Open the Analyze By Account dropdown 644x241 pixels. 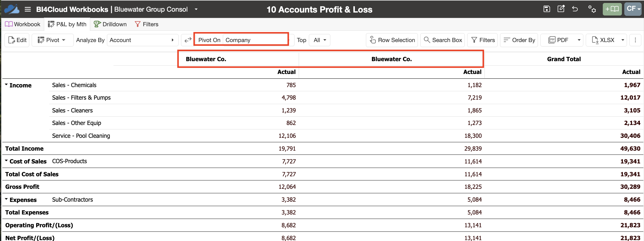(x=142, y=40)
